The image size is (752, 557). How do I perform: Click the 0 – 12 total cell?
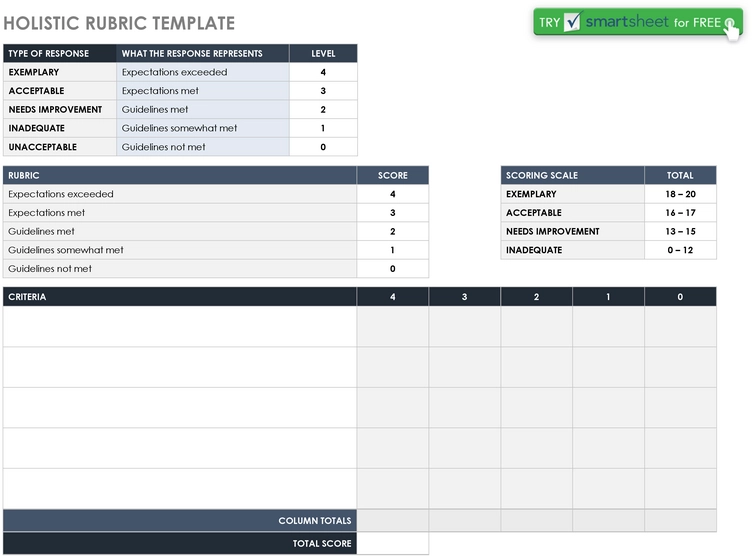[681, 250]
